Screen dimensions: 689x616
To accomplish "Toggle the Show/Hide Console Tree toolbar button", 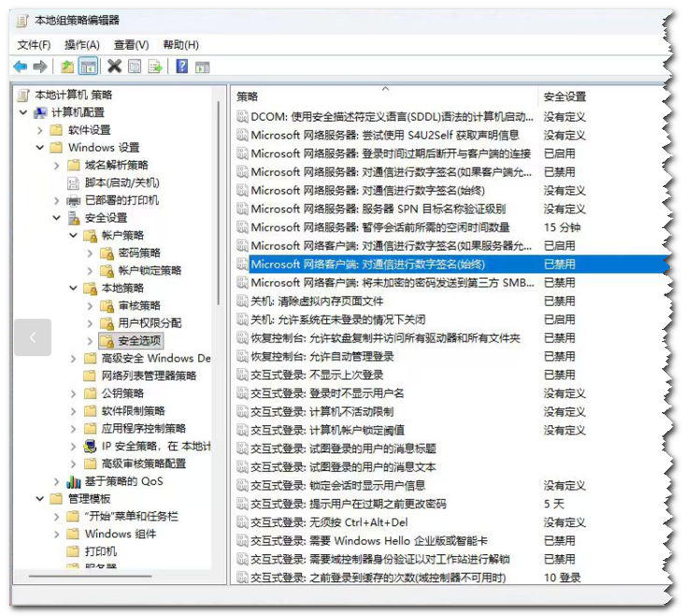I will coord(88,66).
